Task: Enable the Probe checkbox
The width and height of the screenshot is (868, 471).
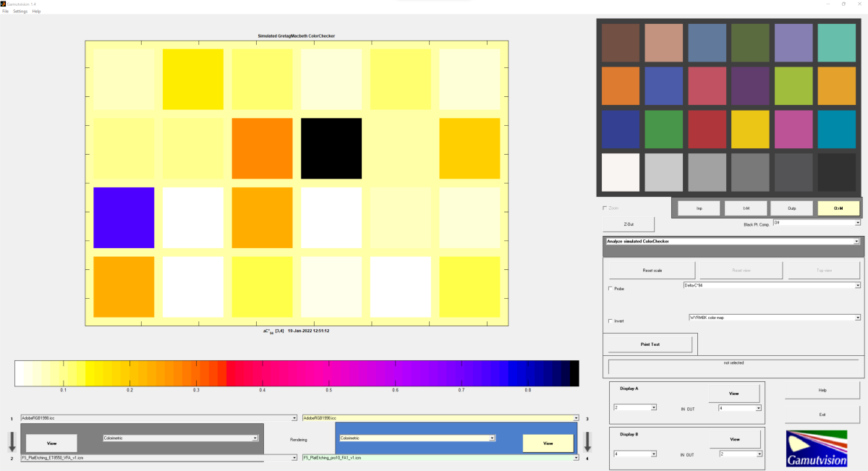Action: (610, 289)
